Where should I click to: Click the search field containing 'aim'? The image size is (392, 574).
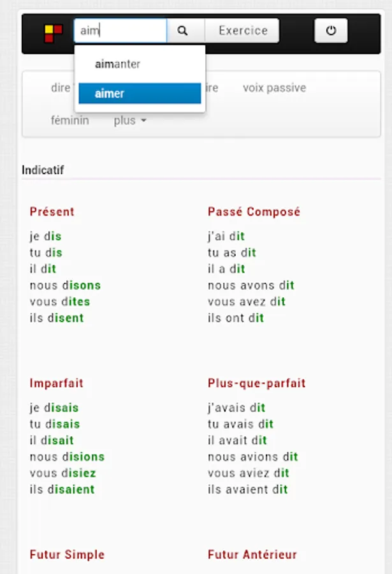[120, 31]
